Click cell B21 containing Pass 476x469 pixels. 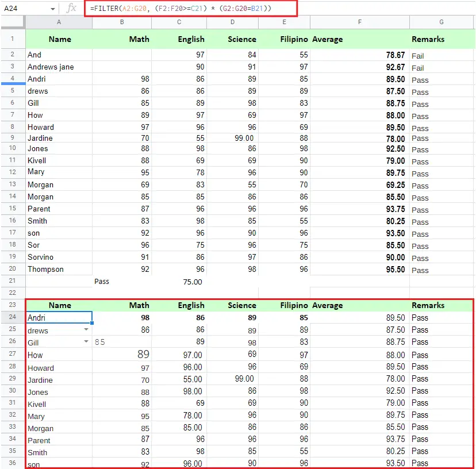click(122, 282)
